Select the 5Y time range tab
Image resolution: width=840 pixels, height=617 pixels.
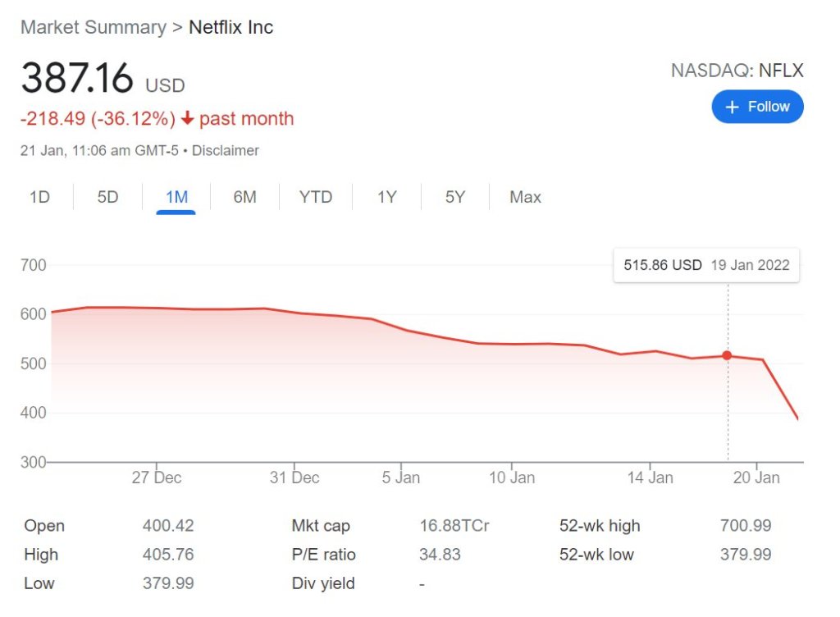pyautogui.click(x=455, y=197)
